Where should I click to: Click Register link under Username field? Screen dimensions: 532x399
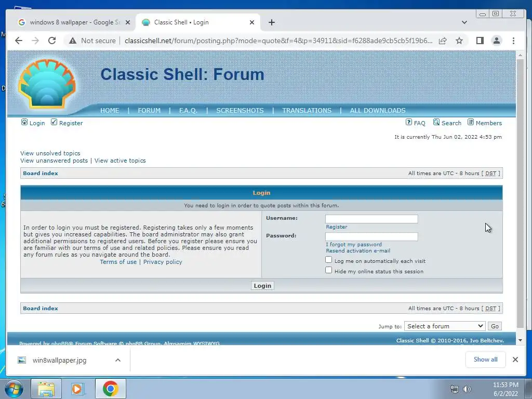[x=336, y=227]
